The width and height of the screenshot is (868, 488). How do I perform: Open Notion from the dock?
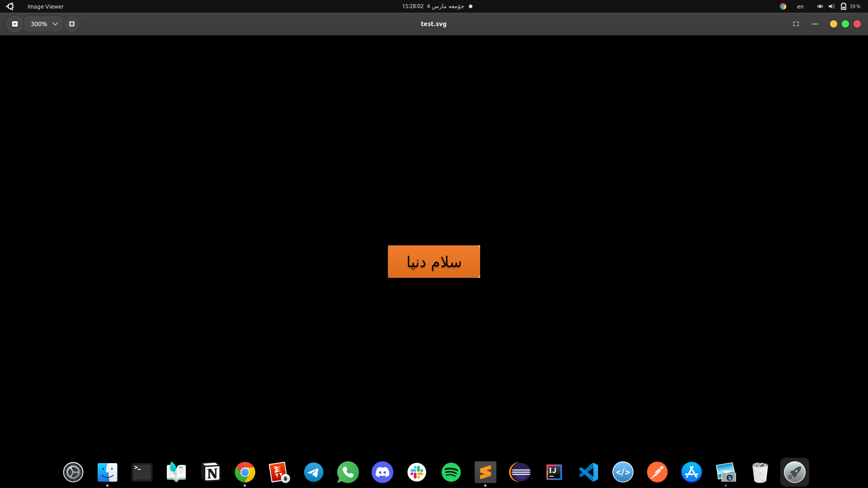211,472
